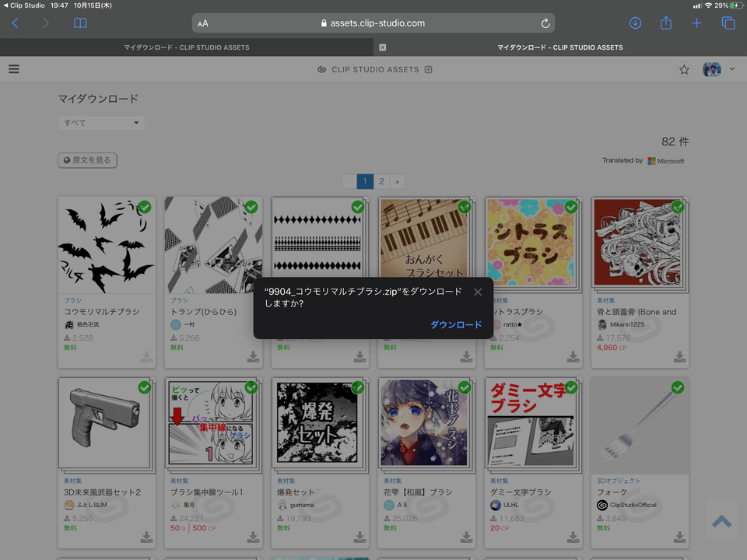The width and height of the screenshot is (747, 560).
Task: Open the AA text size menu
Action: [x=203, y=23]
